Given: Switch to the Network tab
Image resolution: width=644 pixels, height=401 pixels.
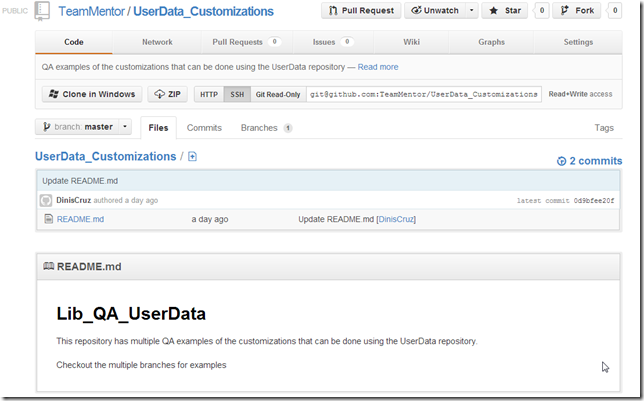Looking at the screenshot, I should 157,42.
